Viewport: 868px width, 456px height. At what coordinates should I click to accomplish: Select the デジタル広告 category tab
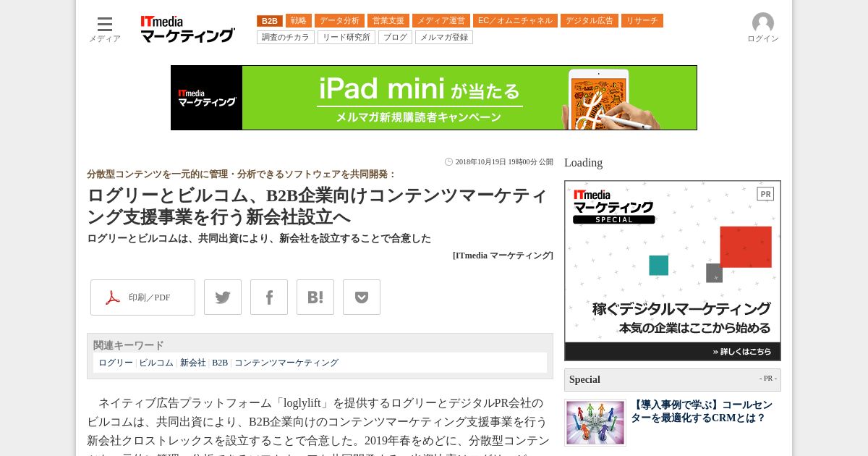point(590,21)
